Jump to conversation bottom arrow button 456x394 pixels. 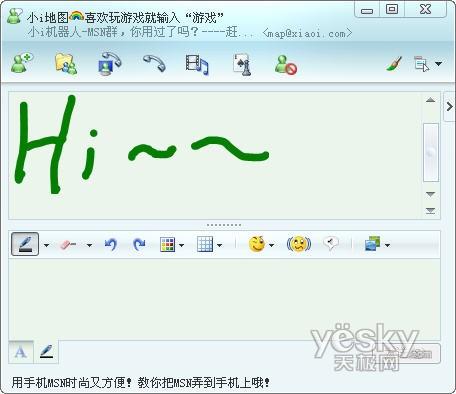point(431,211)
